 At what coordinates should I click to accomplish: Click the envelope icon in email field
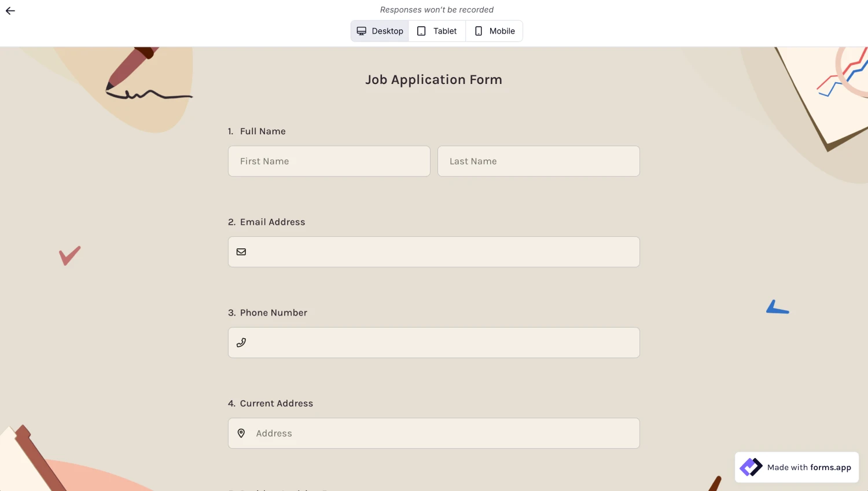pos(241,252)
